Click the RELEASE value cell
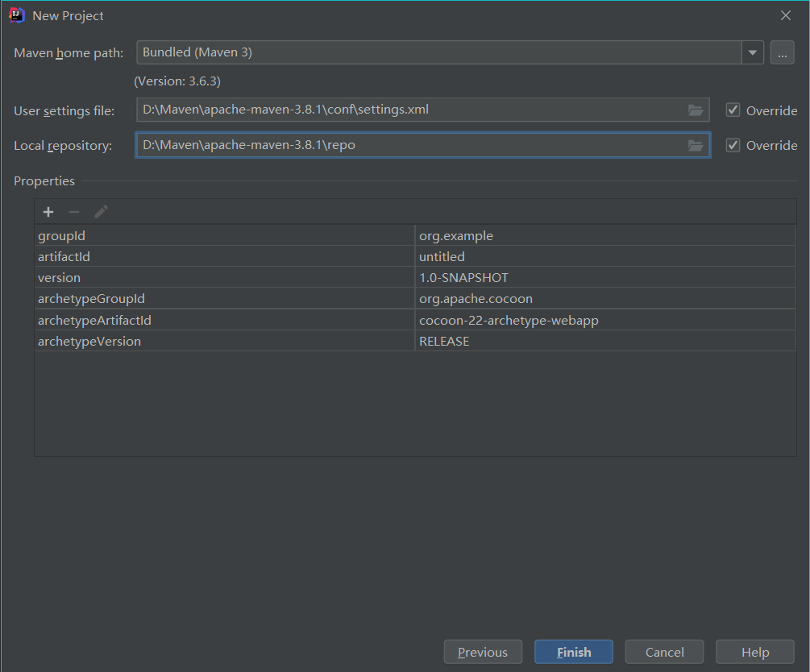Image resolution: width=810 pixels, height=672 pixels. point(605,342)
